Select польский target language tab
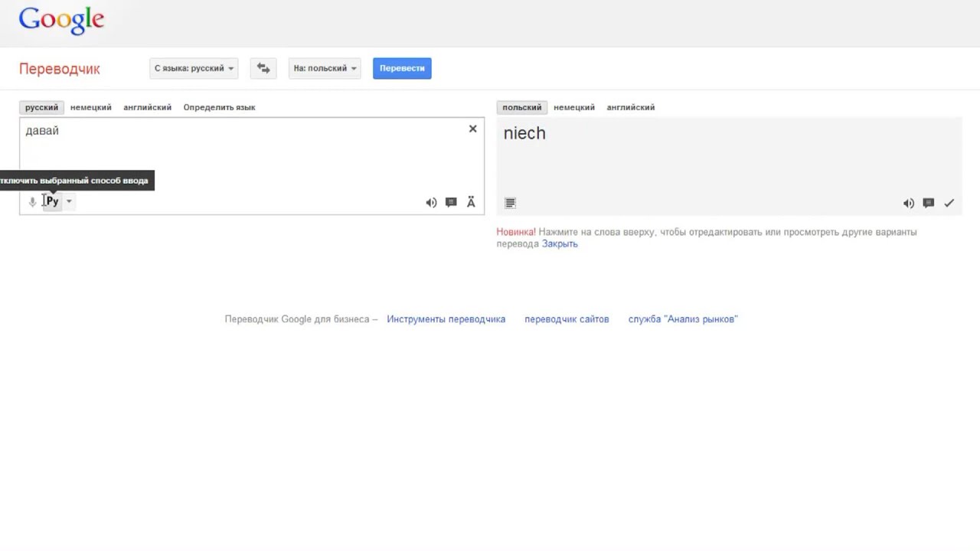 coord(522,107)
